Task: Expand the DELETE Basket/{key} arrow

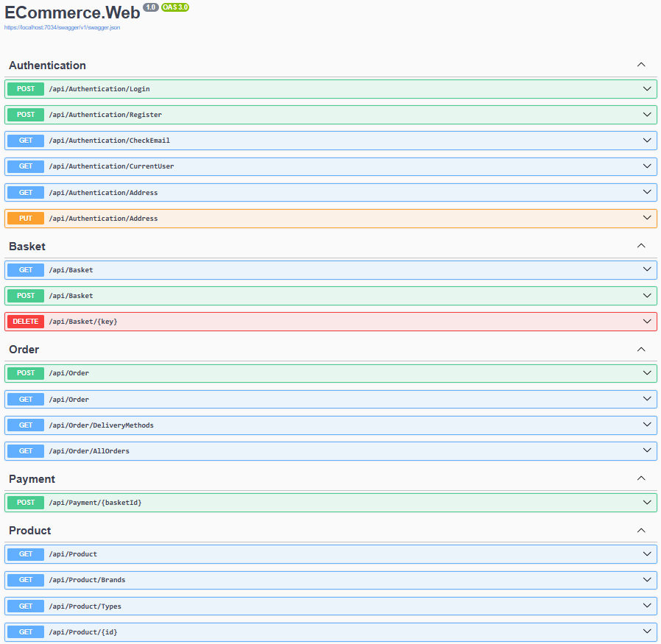Action: (x=647, y=321)
